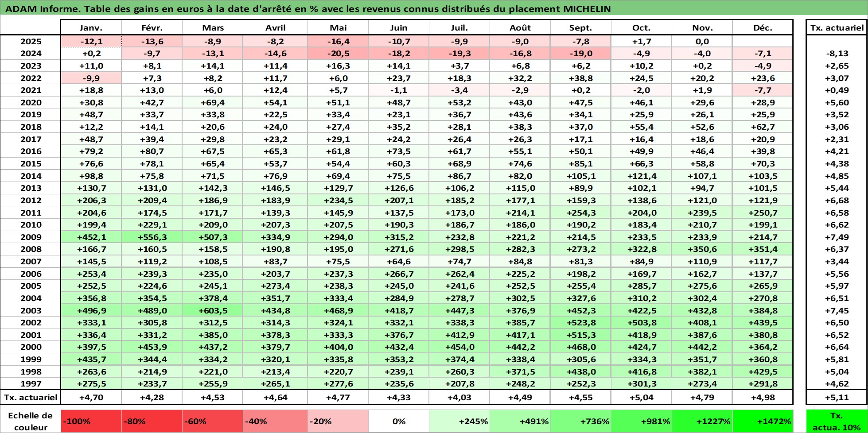Select the '+515,3' cell for September 2001

click(581, 335)
